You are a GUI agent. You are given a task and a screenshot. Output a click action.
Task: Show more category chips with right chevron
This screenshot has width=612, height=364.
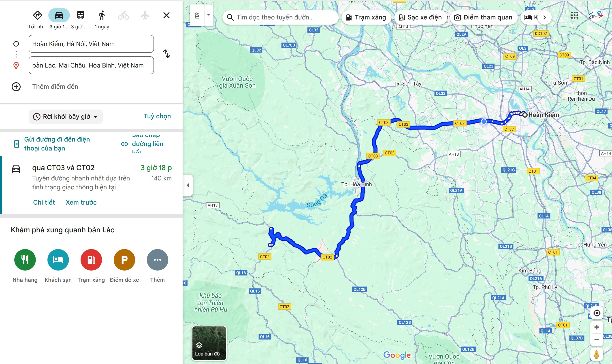click(544, 17)
